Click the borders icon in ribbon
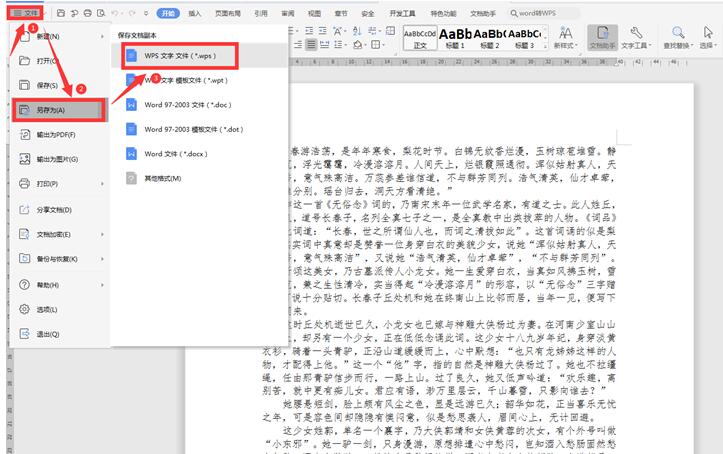This screenshot has width=723, height=454. coord(377,45)
